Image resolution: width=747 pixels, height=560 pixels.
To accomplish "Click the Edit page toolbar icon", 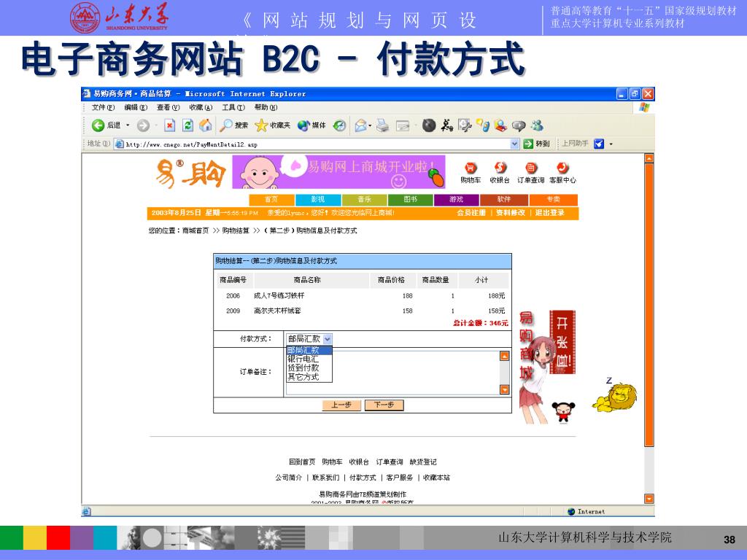I will pos(403,125).
